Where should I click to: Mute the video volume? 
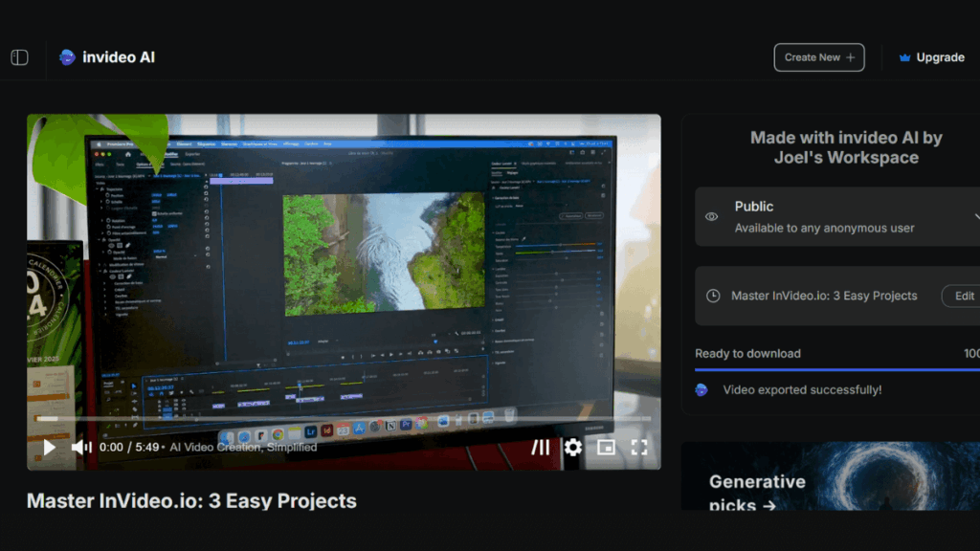click(81, 448)
